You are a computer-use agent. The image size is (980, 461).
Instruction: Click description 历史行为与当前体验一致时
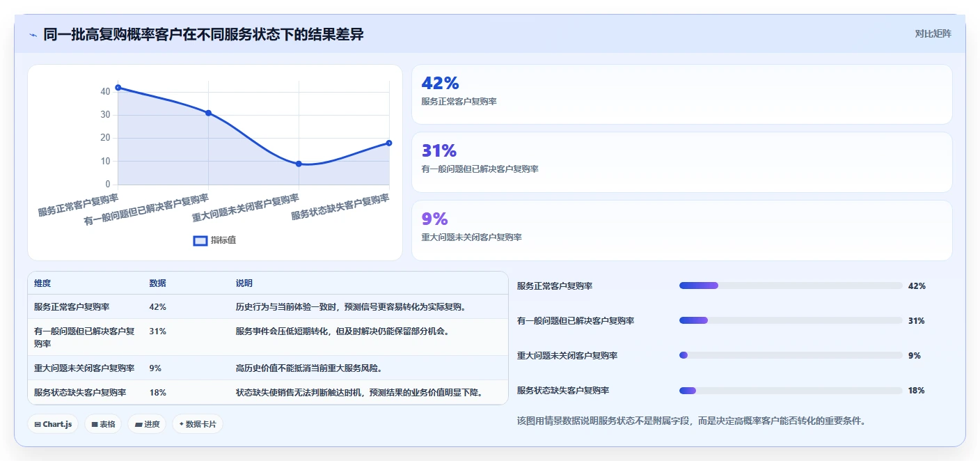(351, 306)
